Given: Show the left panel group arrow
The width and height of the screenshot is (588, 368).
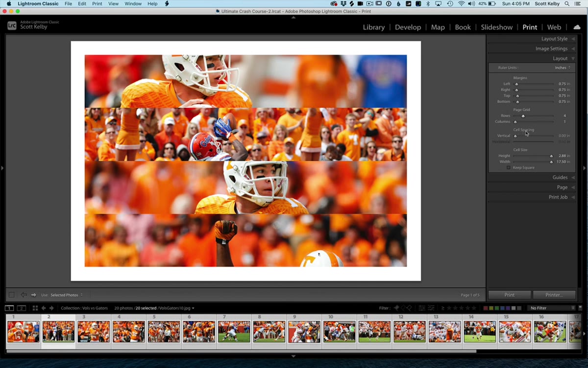Looking at the screenshot, I should pyautogui.click(x=2, y=168).
